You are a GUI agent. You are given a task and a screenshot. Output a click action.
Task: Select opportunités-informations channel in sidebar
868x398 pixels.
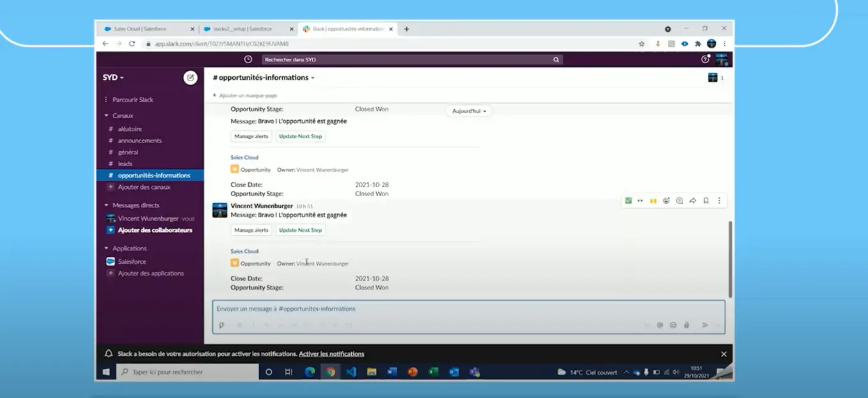150,175
